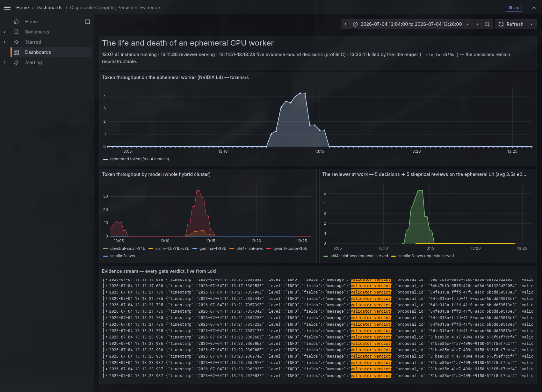Screen dimensions: 542x392
Task: Toggle smollm3-aws legend series in model panel
Action: tap(122, 256)
